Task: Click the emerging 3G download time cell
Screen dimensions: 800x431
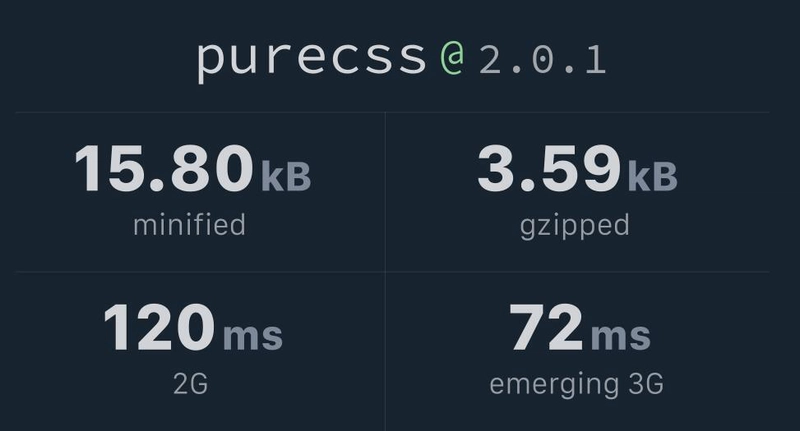Action: pos(577,351)
